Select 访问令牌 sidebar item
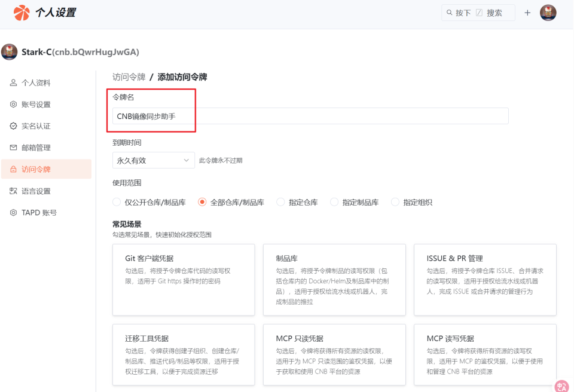This screenshot has height=392, width=574. click(x=46, y=169)
